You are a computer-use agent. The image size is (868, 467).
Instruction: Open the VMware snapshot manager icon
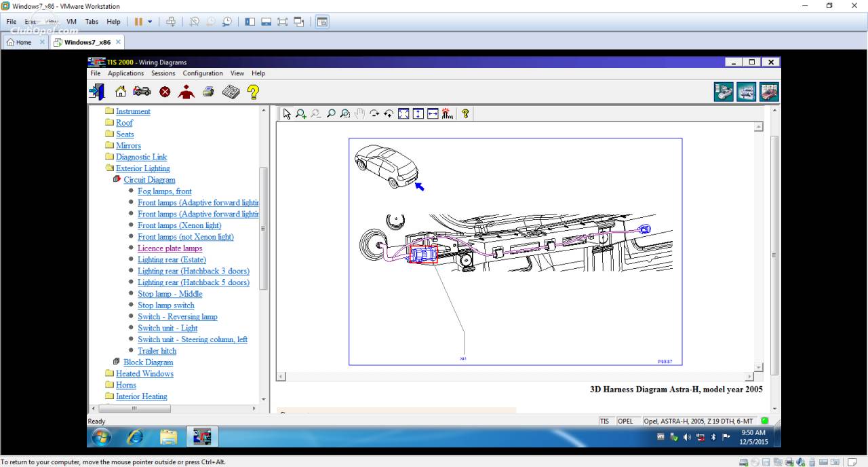pyautogui.click(x=227, y=22)
